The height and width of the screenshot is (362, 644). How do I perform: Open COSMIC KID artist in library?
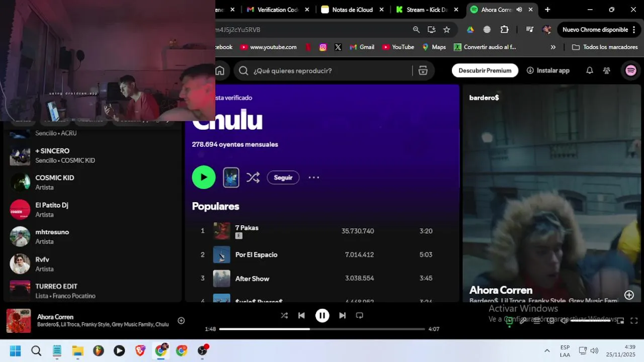[93, 182]
